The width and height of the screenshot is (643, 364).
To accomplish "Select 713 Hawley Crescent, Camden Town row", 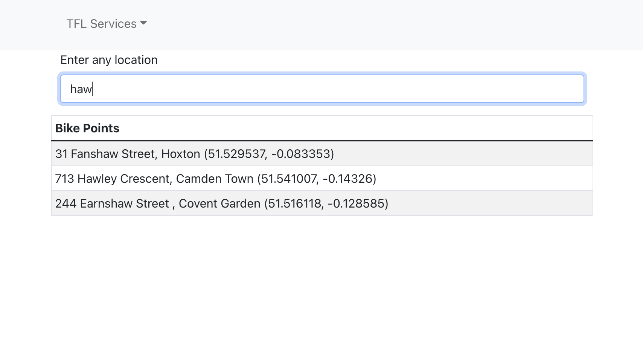I will pos(322,179).
